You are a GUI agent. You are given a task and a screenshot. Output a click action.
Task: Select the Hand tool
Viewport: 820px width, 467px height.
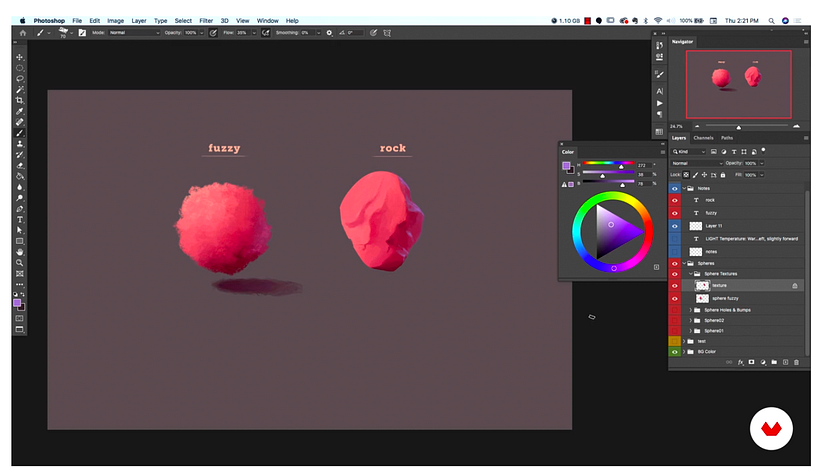[19, 252]
